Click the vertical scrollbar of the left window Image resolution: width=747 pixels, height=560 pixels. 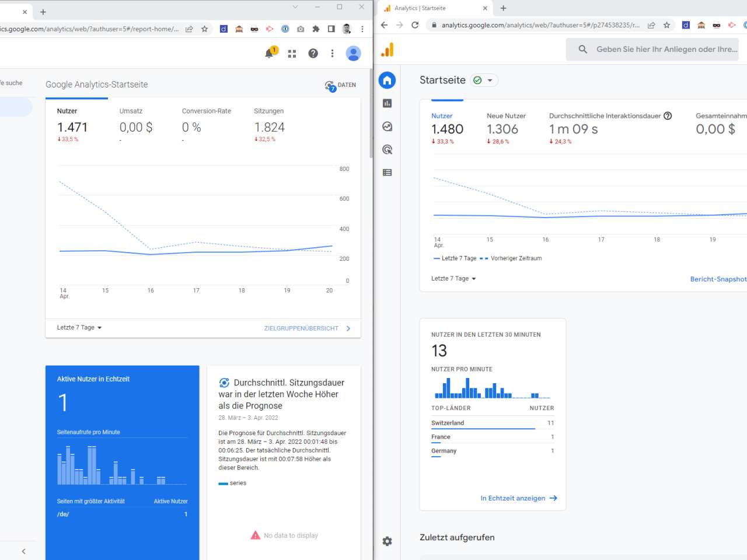pyautogui.click(x=371, y=114)
